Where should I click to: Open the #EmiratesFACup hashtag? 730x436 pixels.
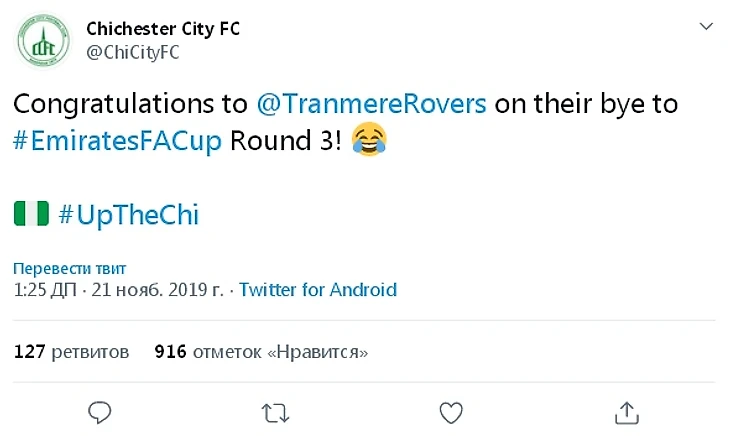tap(118, 141)
